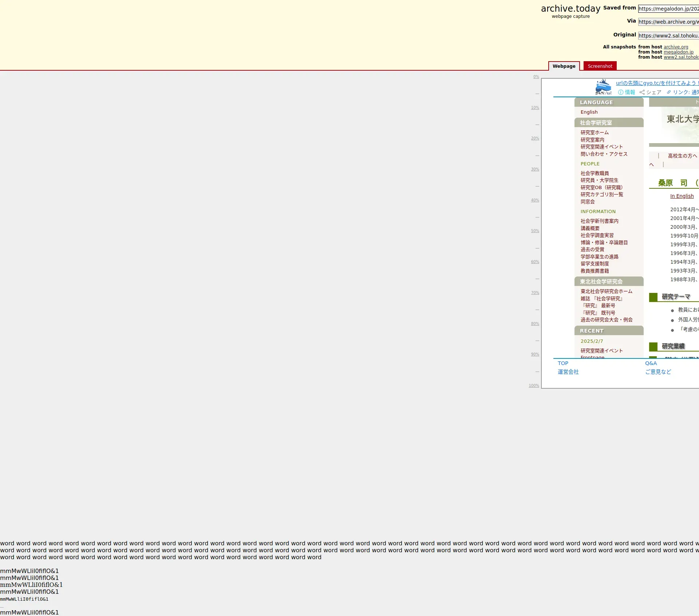Click the Via URL input field
The height and width of the screenshot is (616, 699).
668,22
